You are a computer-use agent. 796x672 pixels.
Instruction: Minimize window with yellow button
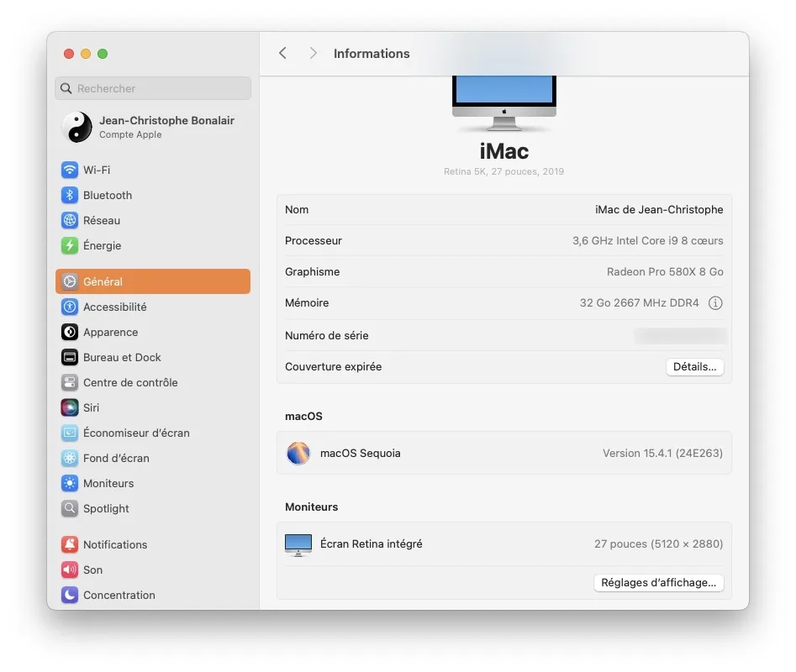[x=86, y=54]
